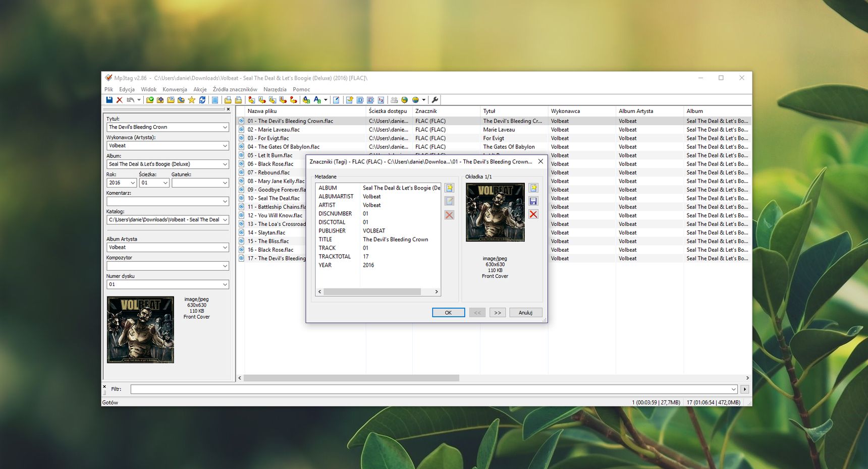The height and width of the screenshot is (469, 868).
Task: Open the Edycja menu
Action: click(x=127, y=89)
